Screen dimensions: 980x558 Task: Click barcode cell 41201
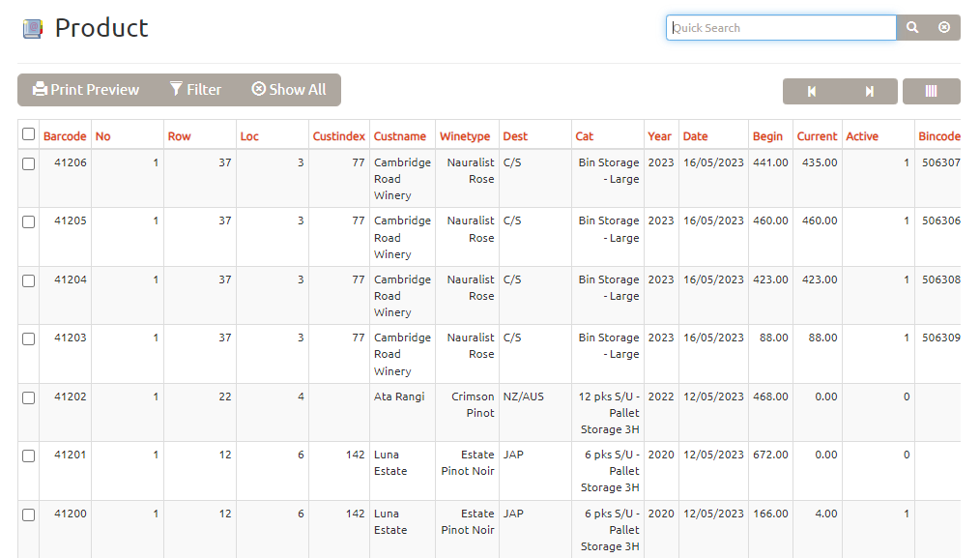(x=70, y=455)
